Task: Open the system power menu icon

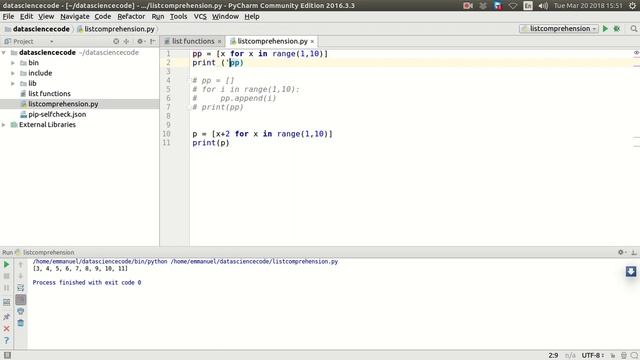Action: [632, 6]
